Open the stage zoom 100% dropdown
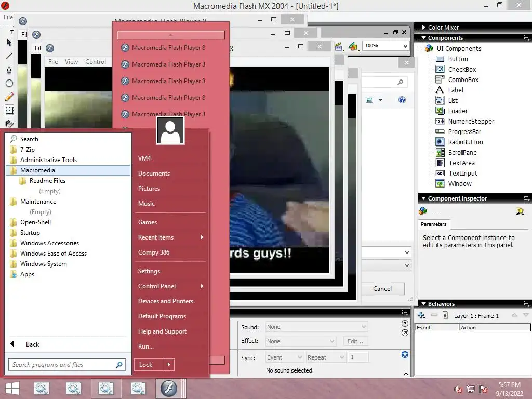532x399 pixels. (x=405, y=46)
